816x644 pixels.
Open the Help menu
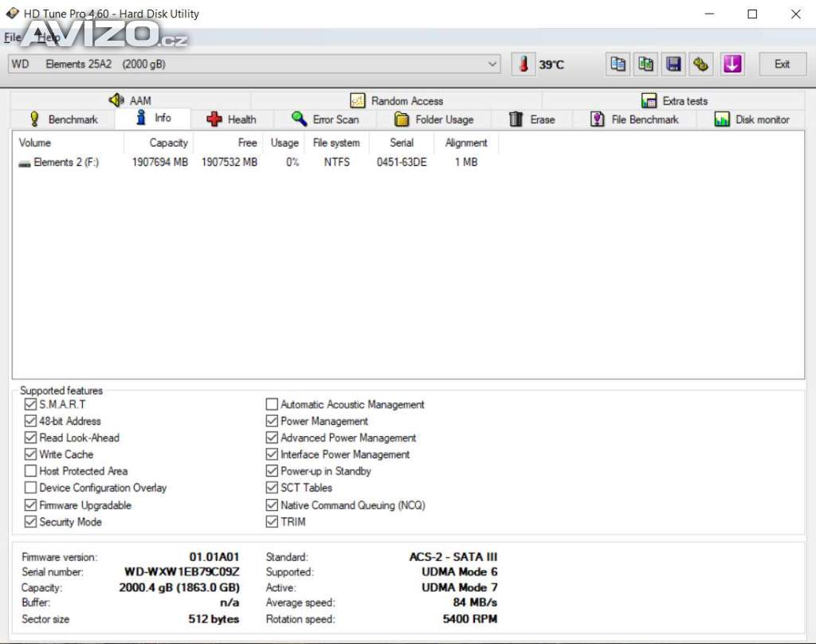[x=48, y=37]
